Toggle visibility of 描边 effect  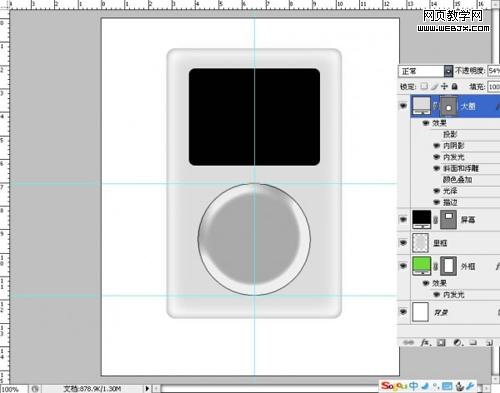437,202
